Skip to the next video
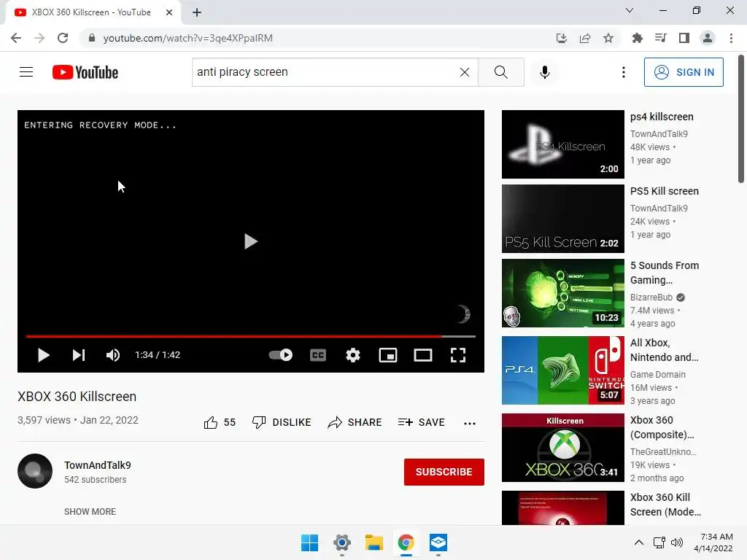 [x=79, y=355]
